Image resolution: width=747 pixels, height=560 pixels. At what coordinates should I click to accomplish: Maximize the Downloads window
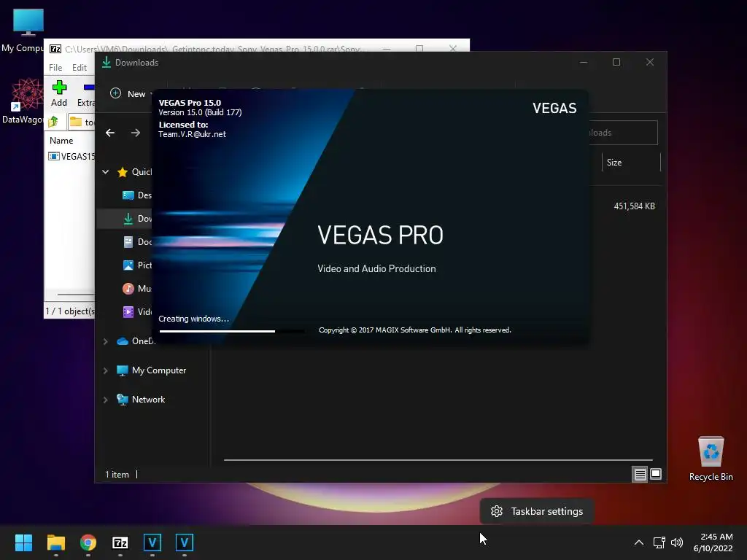coord(616,62)
